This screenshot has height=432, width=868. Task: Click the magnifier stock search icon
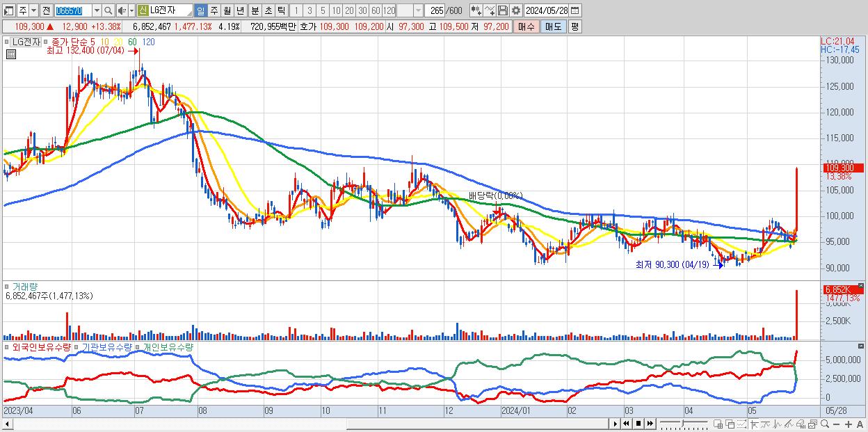[x=108, y=10]
